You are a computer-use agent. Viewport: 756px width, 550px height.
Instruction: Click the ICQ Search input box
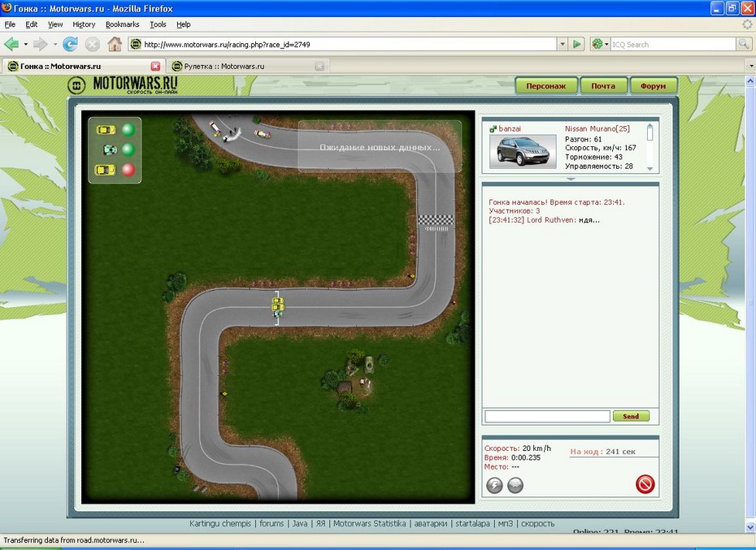pyautogui.click(x=673, y=45)
